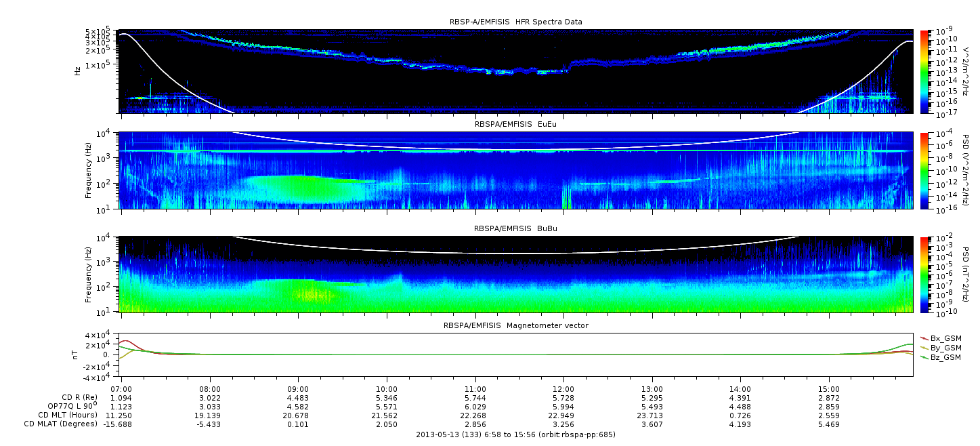Click the 12:00 time axis label

coord(563,390)
